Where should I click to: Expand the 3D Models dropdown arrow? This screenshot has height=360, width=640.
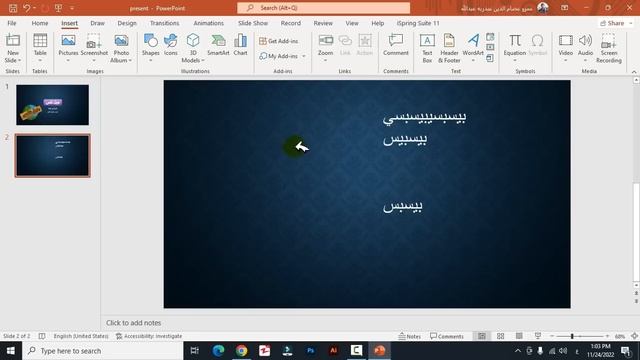coord(202,60)
